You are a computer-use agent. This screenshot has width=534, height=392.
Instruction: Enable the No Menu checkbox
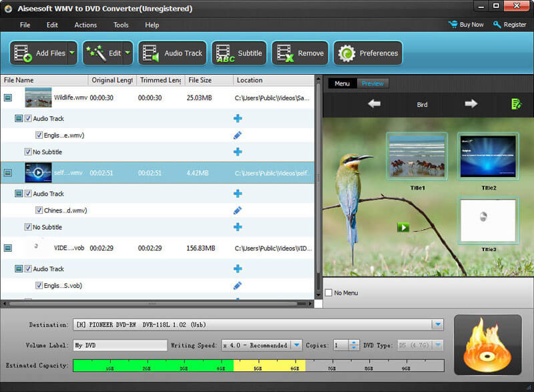click(328, 292)
